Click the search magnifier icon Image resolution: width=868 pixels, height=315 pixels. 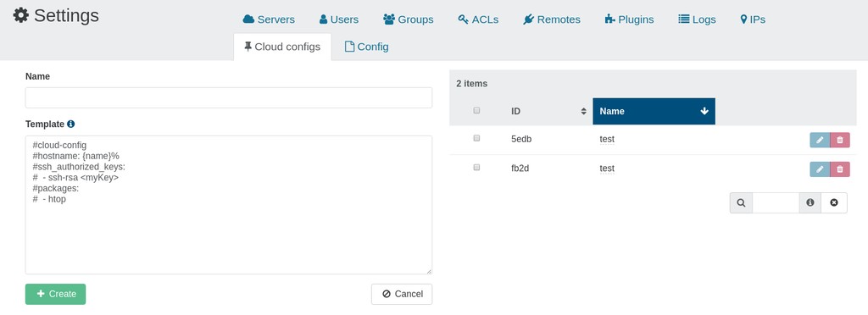click(x=741, y=203)
